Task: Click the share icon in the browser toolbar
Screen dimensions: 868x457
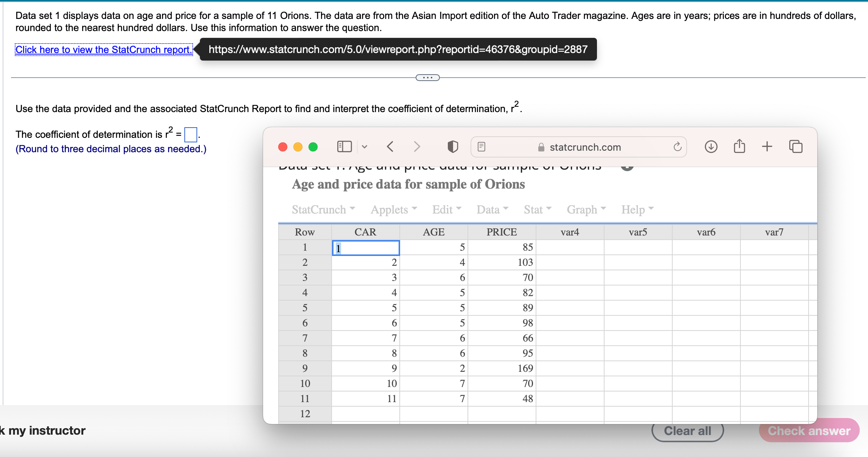Action: point(739,147)
